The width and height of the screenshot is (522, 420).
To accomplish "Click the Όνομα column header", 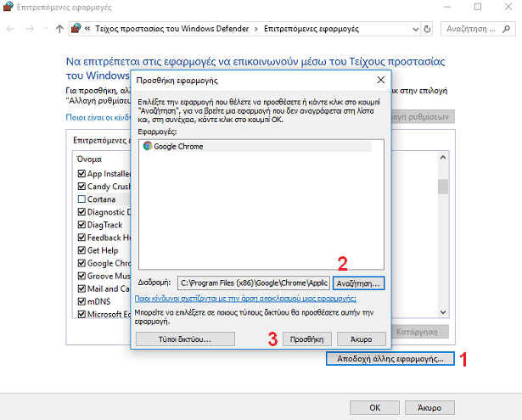I will [x=89, y=159].
